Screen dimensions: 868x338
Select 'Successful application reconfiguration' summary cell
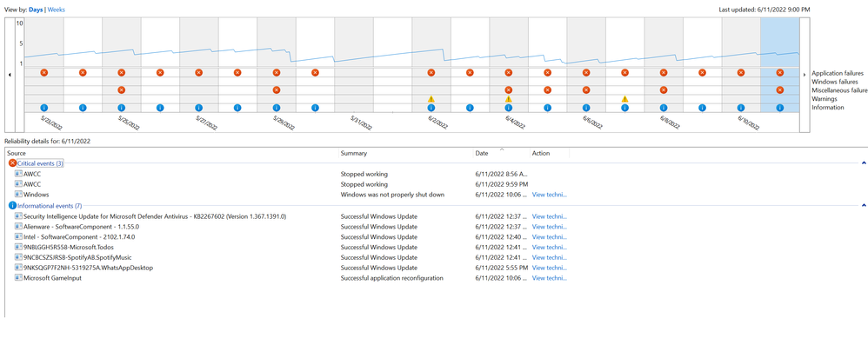(x=392, y=278)
